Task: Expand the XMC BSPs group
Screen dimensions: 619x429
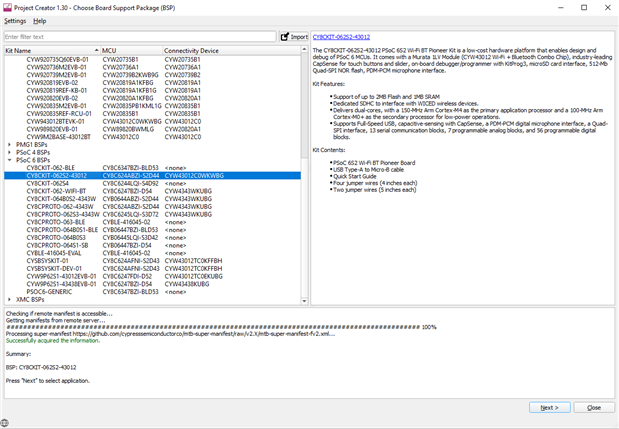Action: coord(9,300)
